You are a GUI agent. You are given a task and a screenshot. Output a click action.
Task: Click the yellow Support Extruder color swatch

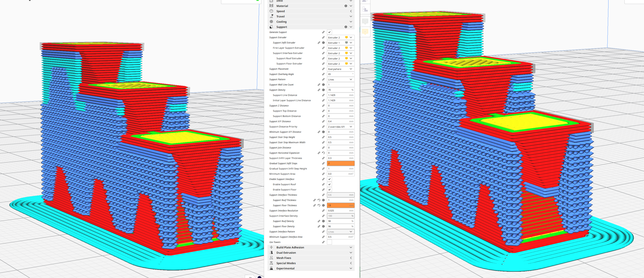click(x=346, y=37)
